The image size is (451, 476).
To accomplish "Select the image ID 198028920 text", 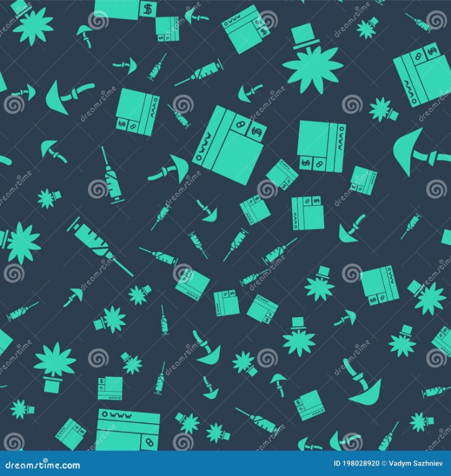I will pos(356,464).
